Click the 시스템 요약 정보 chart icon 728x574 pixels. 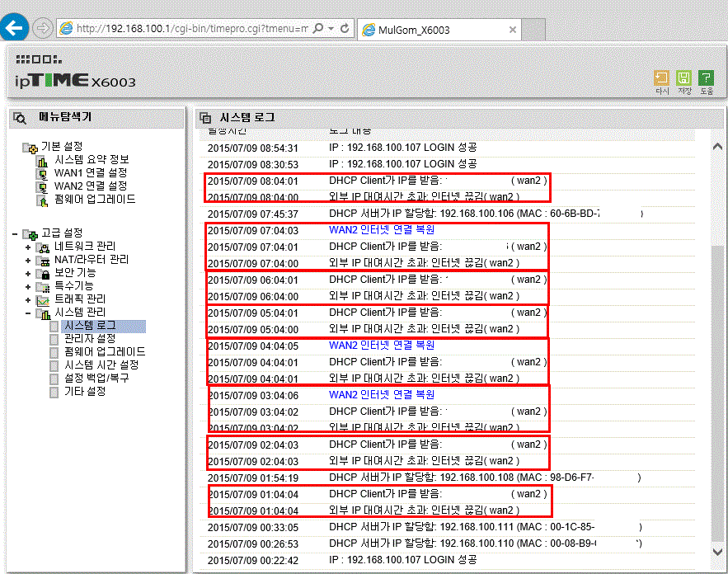[43, 161]
